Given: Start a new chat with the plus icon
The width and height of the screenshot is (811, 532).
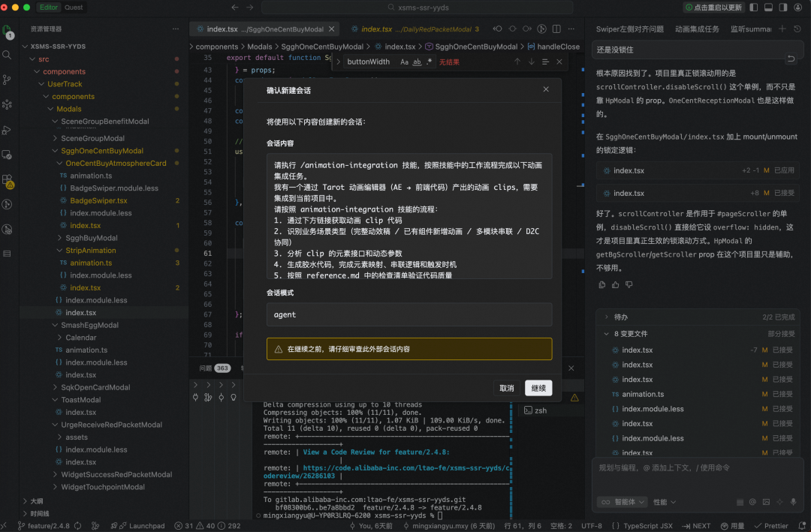Looking at the screenshot, I should (x=782, y=29).
